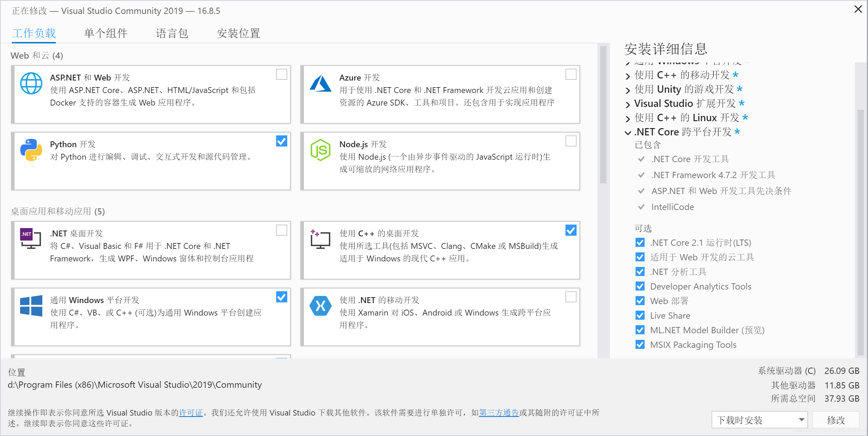Open the 第三方通告 link
The width and height of the screenshot is (868, 436).
[x=499, y=413]
